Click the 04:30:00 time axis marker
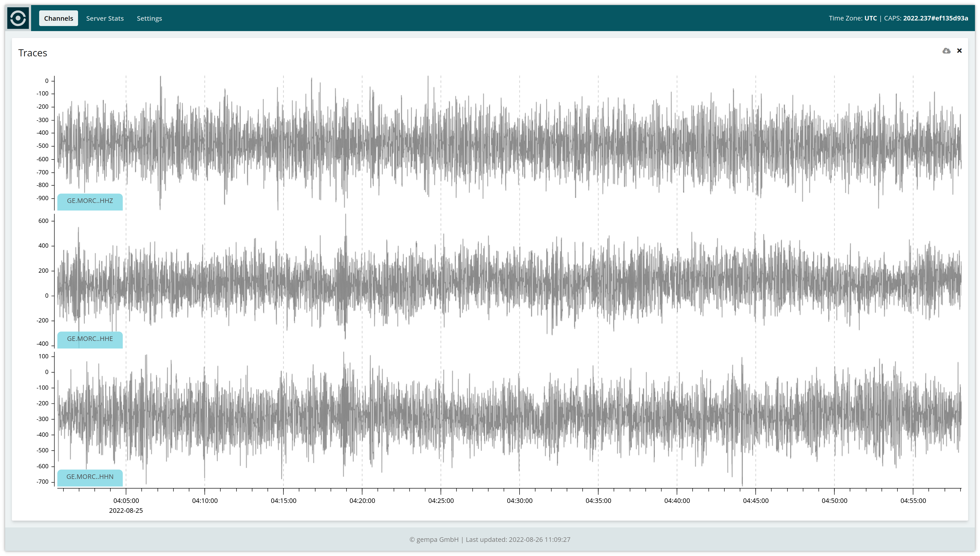Screen dimensions: 980x556 (x=519, y=501)
